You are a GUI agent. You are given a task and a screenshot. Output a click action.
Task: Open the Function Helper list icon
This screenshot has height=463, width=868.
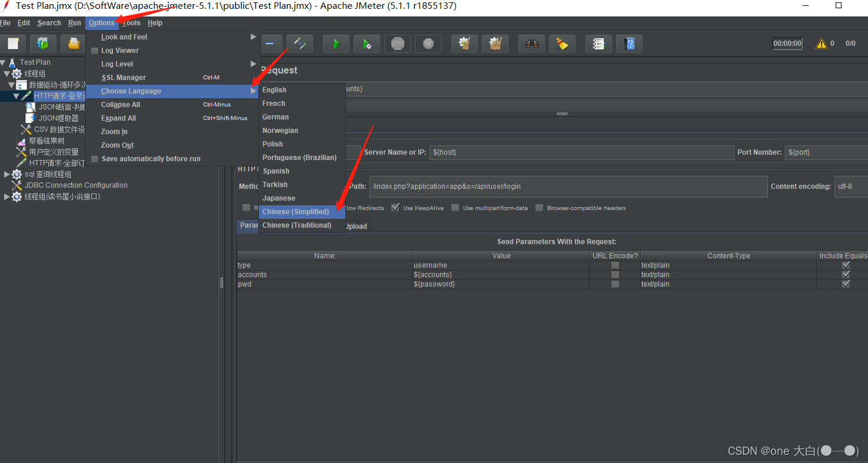coord(599,44)
